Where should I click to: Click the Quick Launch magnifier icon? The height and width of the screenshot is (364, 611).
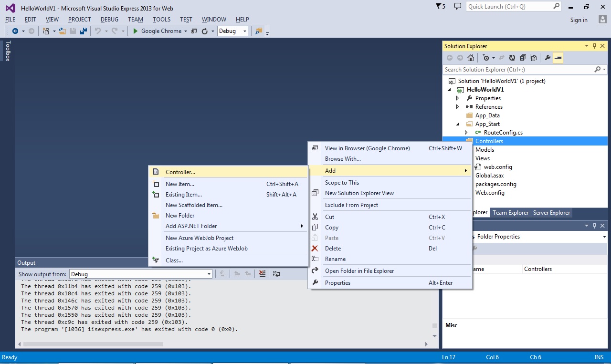click(x=556, y=7)
